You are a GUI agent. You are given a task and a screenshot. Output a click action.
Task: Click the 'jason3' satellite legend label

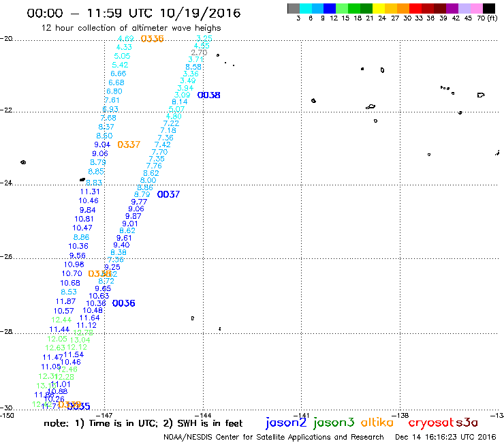click(334, 423)
